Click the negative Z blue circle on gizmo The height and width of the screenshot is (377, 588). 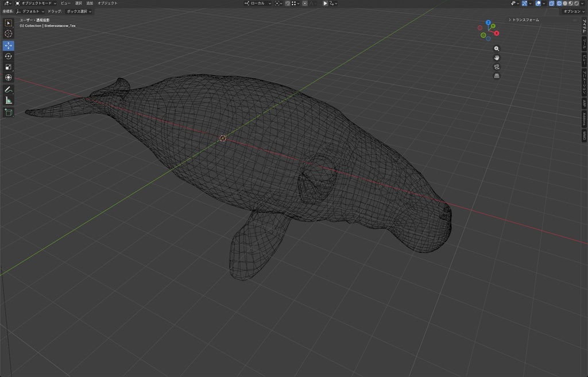click(488, 39)
